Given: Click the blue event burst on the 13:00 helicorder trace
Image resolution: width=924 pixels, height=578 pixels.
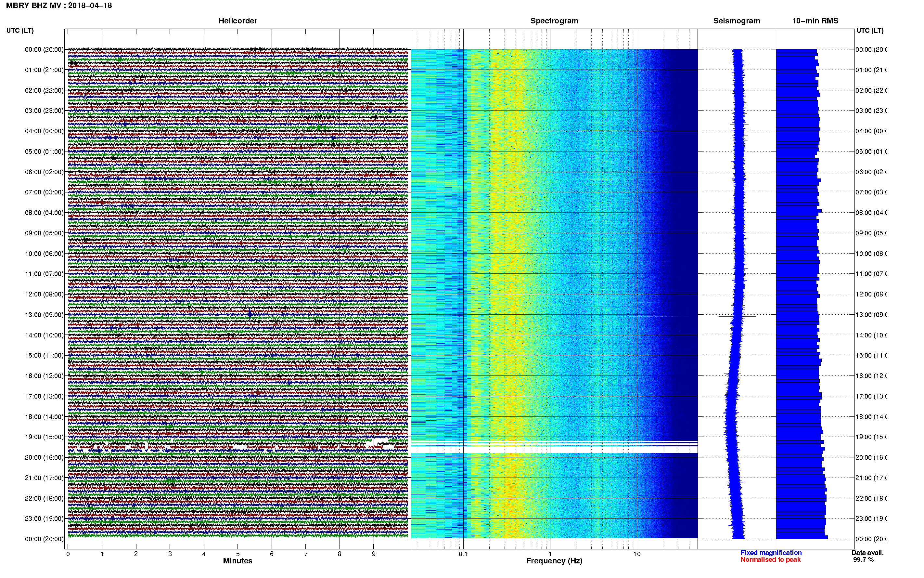Looking at the screenshot, I should click(250, 314).
